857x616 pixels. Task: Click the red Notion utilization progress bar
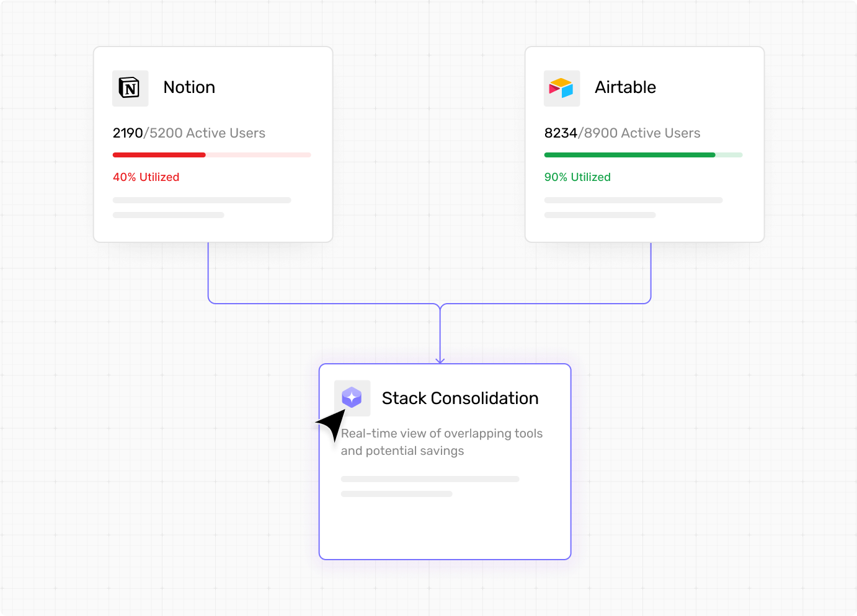[211, 155]
